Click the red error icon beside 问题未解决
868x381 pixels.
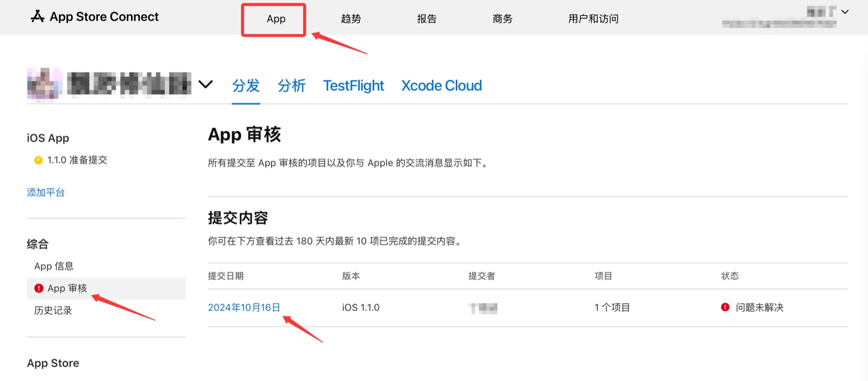(725, 307)
